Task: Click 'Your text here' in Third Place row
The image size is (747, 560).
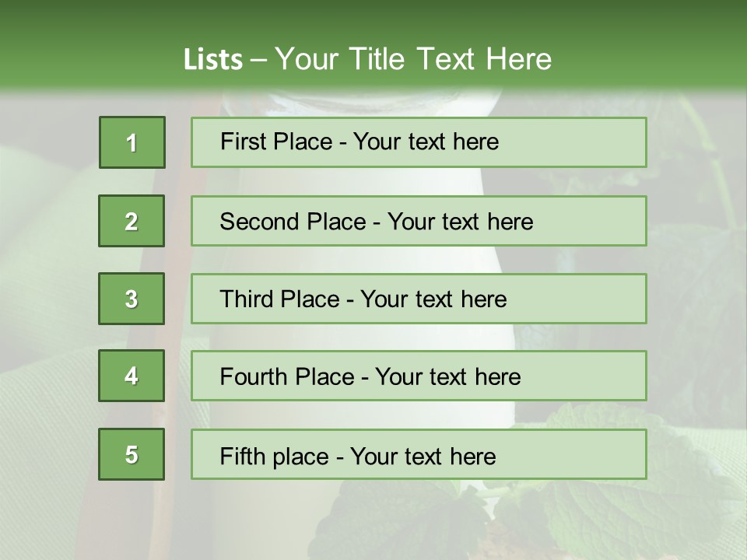Action: pyautogui.click(x=433, y=299)
